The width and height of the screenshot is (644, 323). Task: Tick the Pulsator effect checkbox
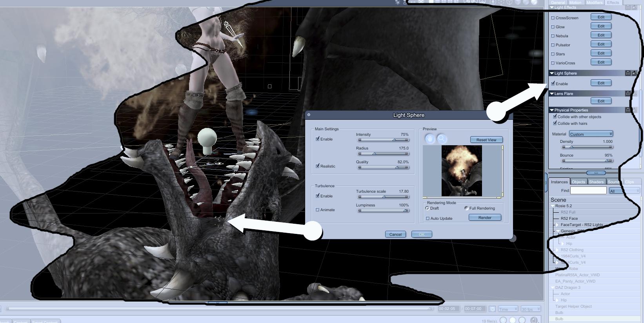(x=553, y=45)
